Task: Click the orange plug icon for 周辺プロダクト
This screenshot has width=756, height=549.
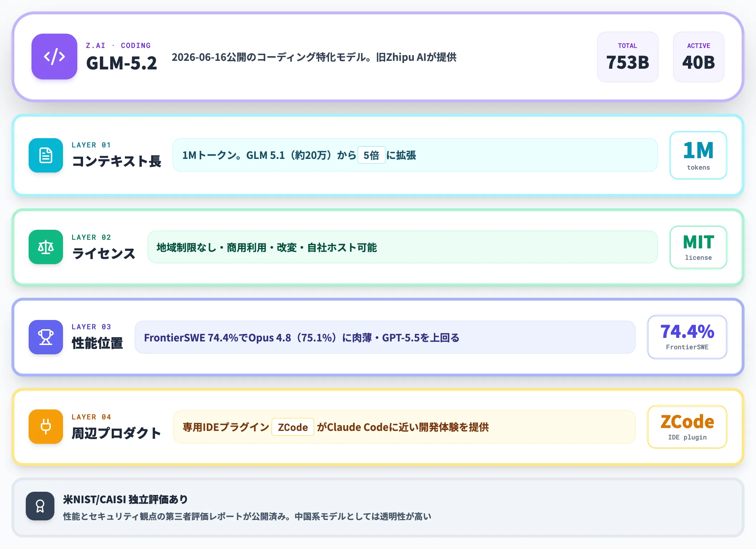Action: pos(46,427)
